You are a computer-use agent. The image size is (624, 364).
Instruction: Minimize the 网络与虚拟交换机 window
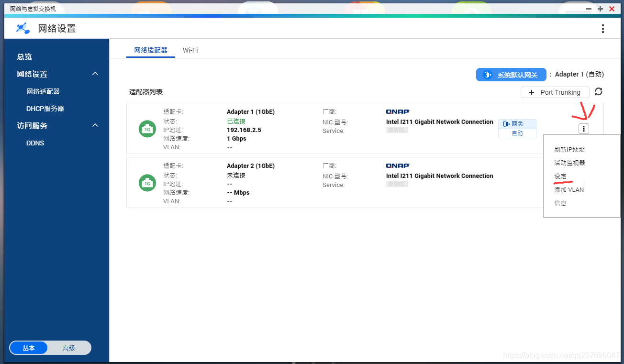pyautogui.click(x=589, y=9)
